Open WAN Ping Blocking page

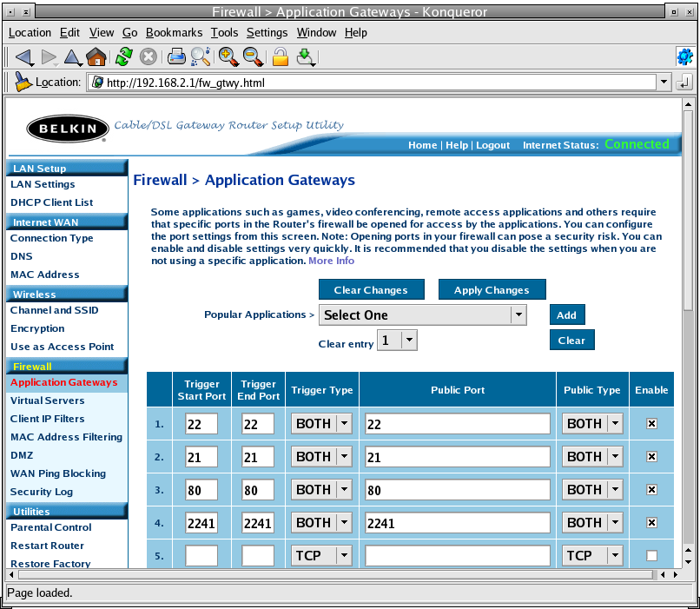click(58, 473)
